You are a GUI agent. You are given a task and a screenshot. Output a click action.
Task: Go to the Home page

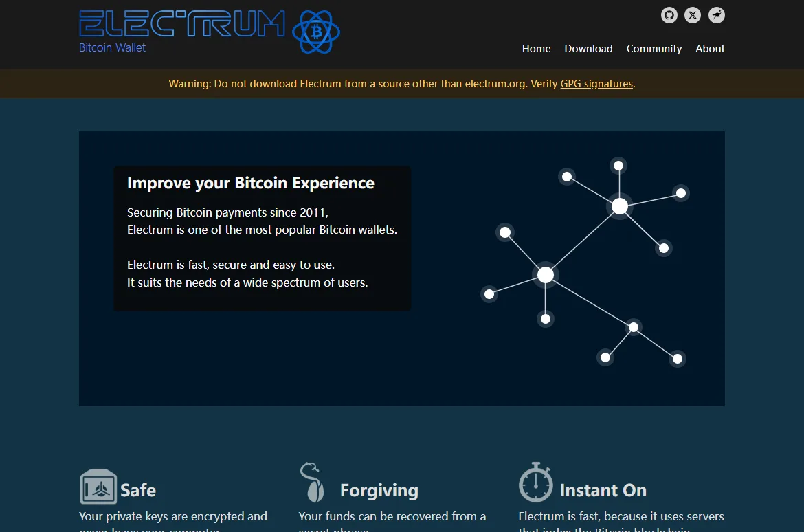point(536,49)
